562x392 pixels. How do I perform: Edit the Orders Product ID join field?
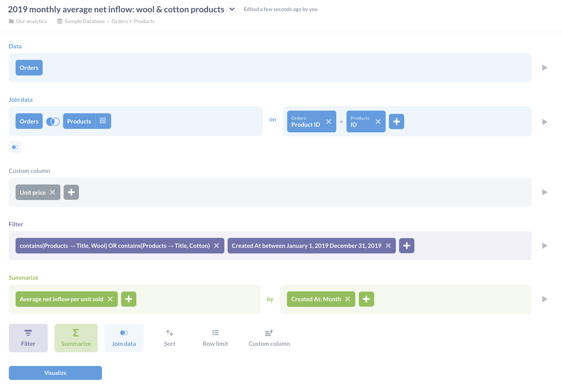tap(306, 122)
